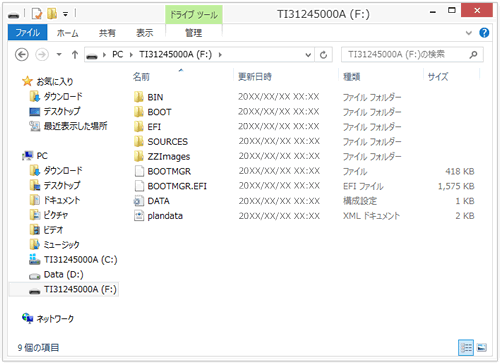Sort by the 更新日時 column header
The image size is (500, 363).
pos(255,77)
